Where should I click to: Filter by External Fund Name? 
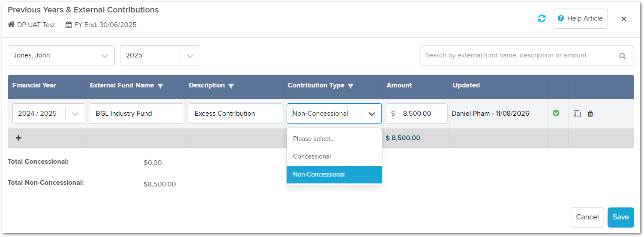tap(160, 86)
